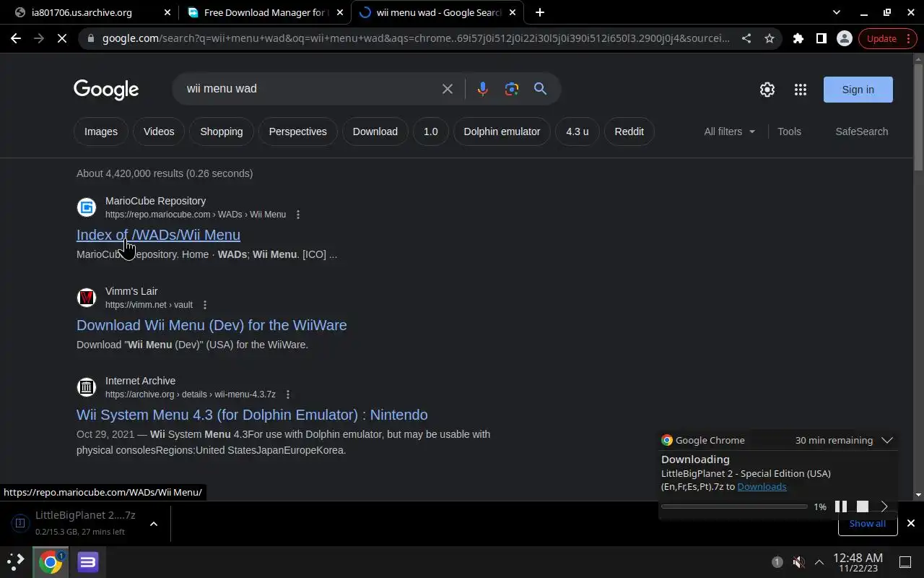The width and height of the screenshot is (924, 578).
Task: Expand the system tray arrow
Action: 819,561
